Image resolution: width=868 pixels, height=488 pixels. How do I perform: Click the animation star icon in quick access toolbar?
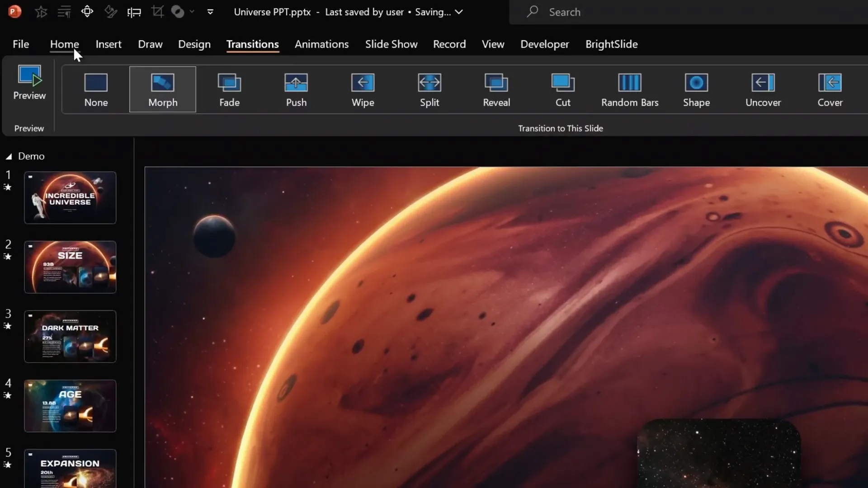click(x=41, y=12)
